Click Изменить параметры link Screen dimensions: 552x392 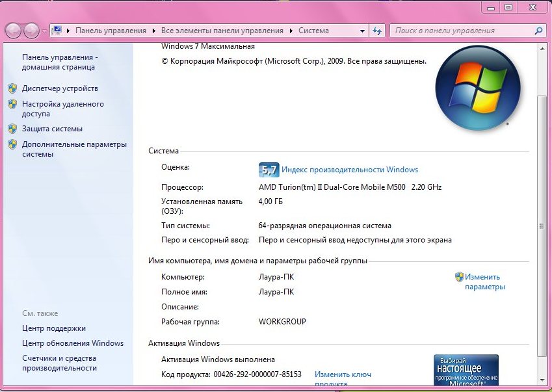coord(485,282)
